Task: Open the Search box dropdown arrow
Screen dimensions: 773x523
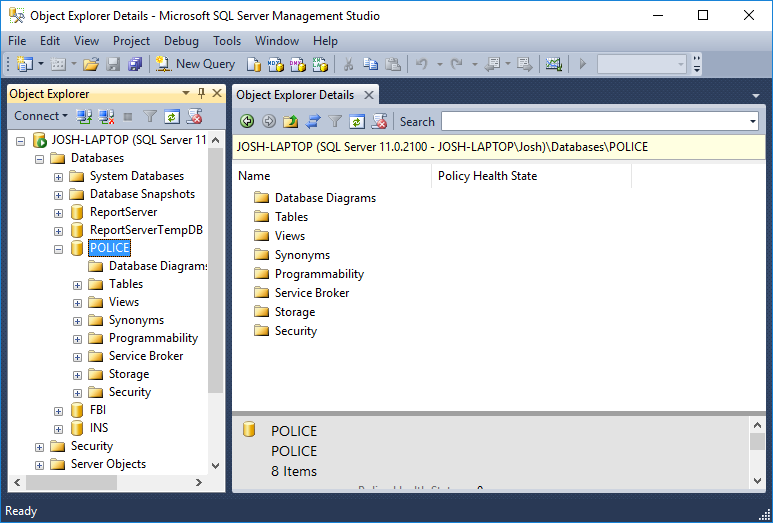Action: (753, 121)
